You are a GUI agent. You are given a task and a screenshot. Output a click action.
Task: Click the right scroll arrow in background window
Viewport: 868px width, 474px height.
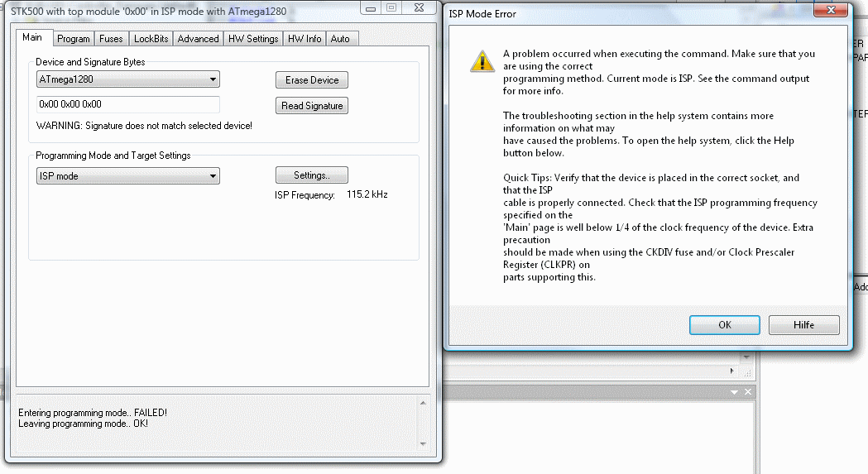tap(731, 371)
